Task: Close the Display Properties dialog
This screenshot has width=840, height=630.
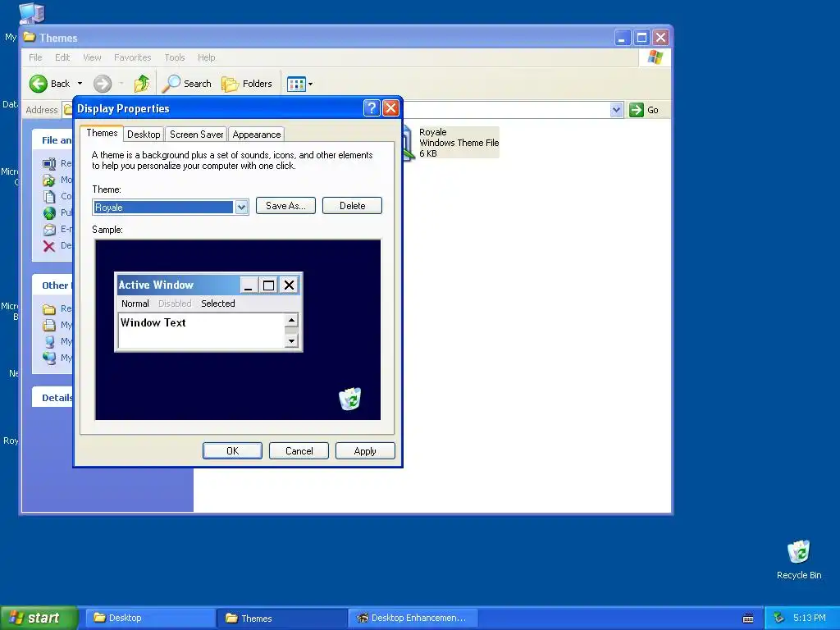Action: point(391,108)
